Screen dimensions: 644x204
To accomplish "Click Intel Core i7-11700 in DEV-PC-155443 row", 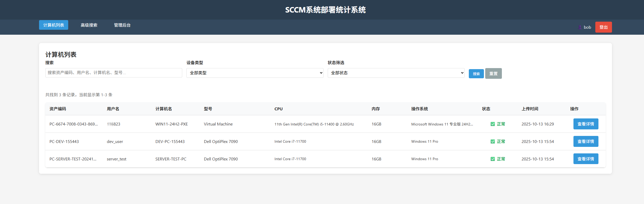I will tap(290, 142).
